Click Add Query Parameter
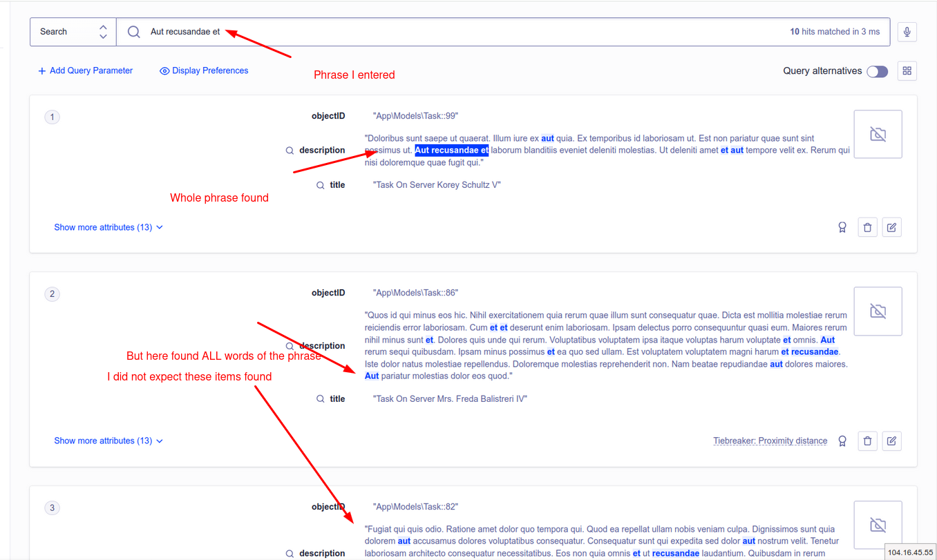The height and width of the screenshot is (560, 937). (85, 70)
